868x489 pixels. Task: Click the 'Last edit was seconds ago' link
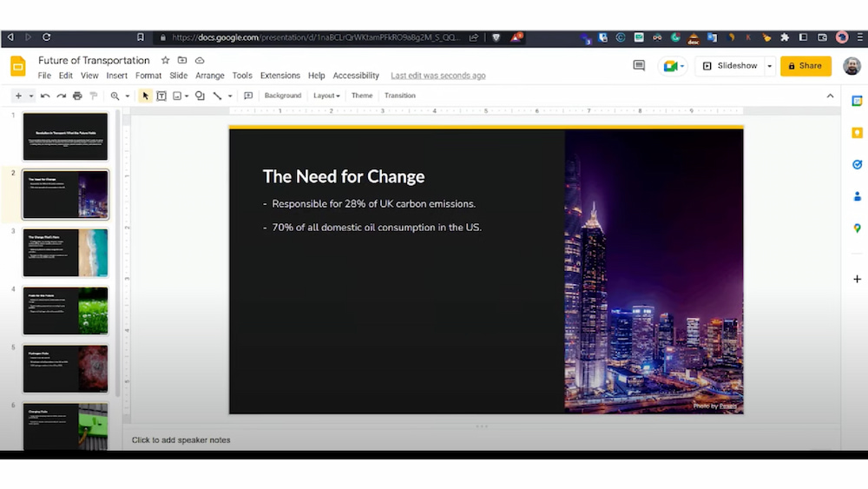(x=437, y=76)
